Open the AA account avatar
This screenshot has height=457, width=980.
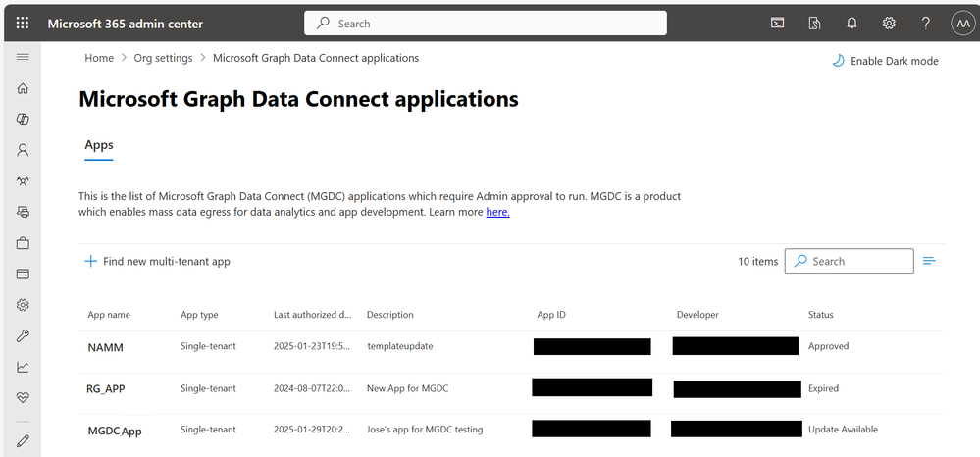point(962,24)
